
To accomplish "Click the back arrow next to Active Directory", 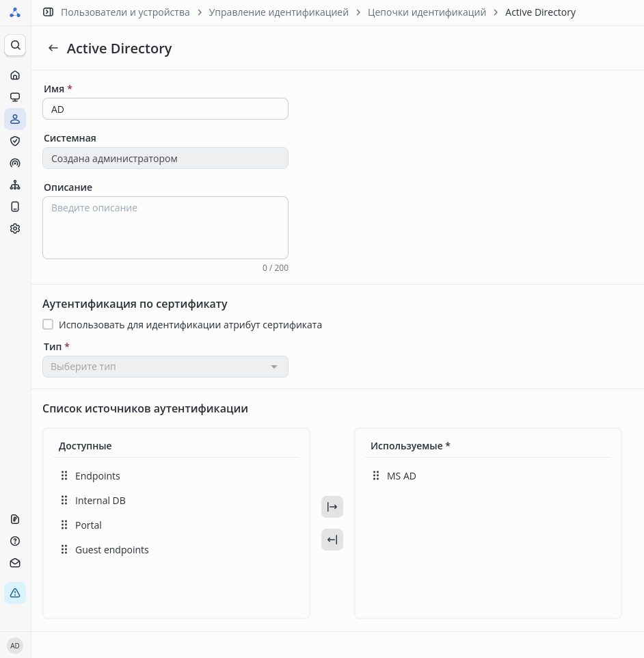I will pyautogui.click(x=53, y=48).
